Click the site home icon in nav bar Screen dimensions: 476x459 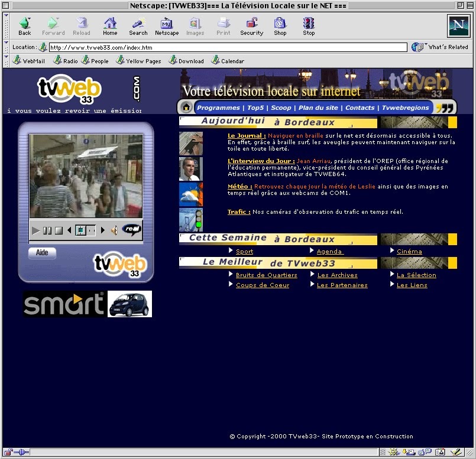[186, 107]
